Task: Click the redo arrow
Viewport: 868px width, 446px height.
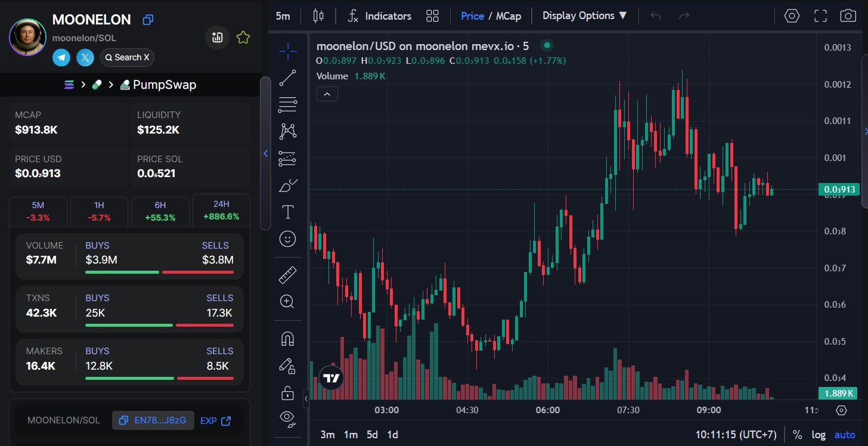Action: 684,16
